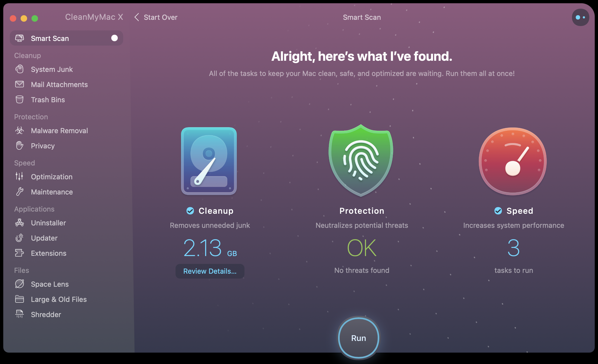Select Privacy in sidebar
This screenshot has width=598, height=364.
point(66,146)
